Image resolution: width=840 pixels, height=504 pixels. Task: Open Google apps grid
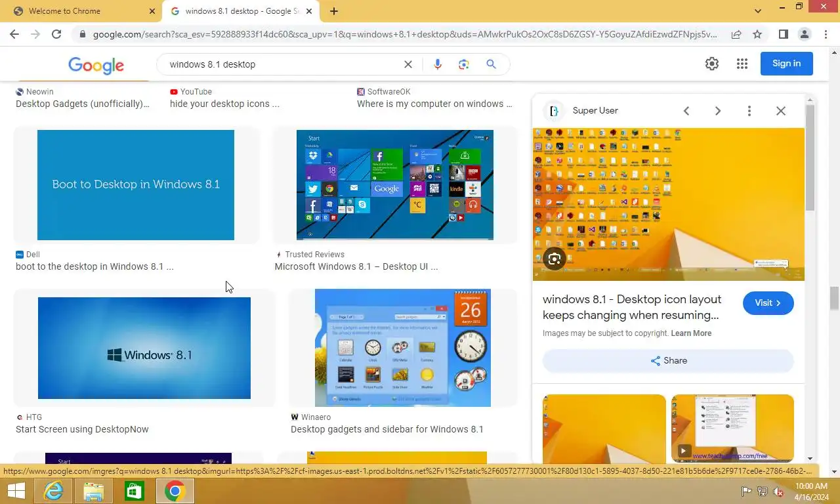coord(742,64)
